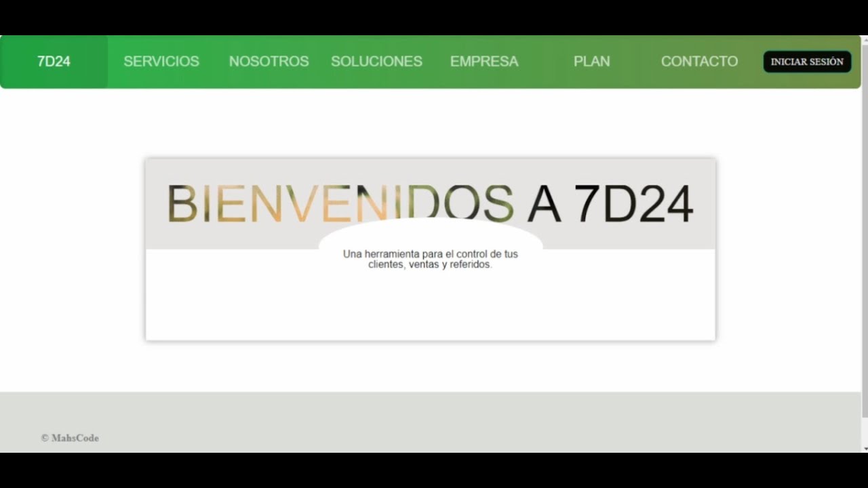This screenshot has width=868, height=488.
Task: Click the vertical page scrollbar thumb
Action: [865, 230]
